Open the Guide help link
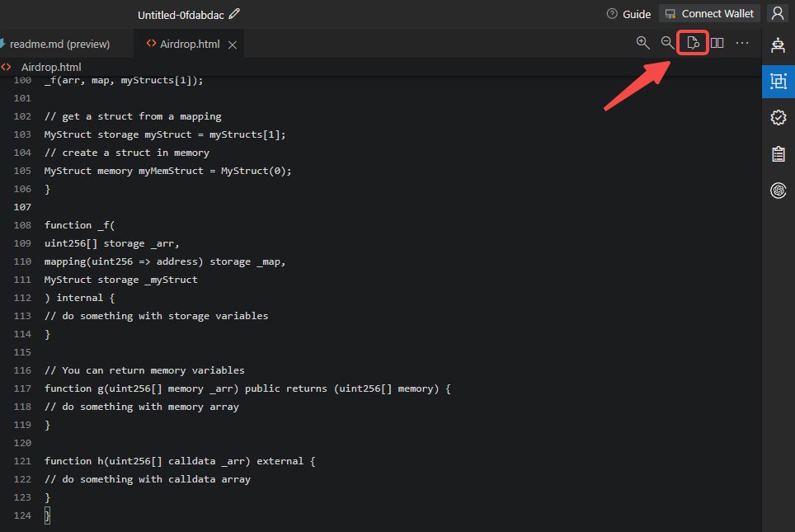 [x=628, y=14]
